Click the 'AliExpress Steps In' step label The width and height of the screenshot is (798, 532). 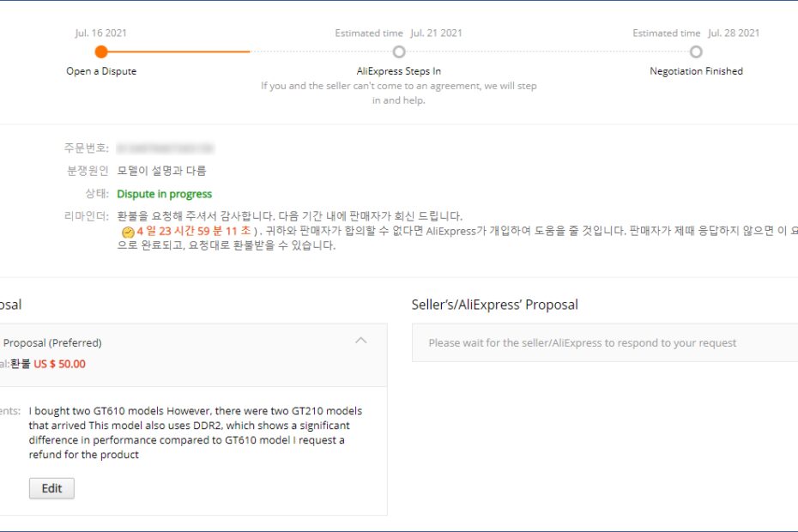[x=399, y=71]
